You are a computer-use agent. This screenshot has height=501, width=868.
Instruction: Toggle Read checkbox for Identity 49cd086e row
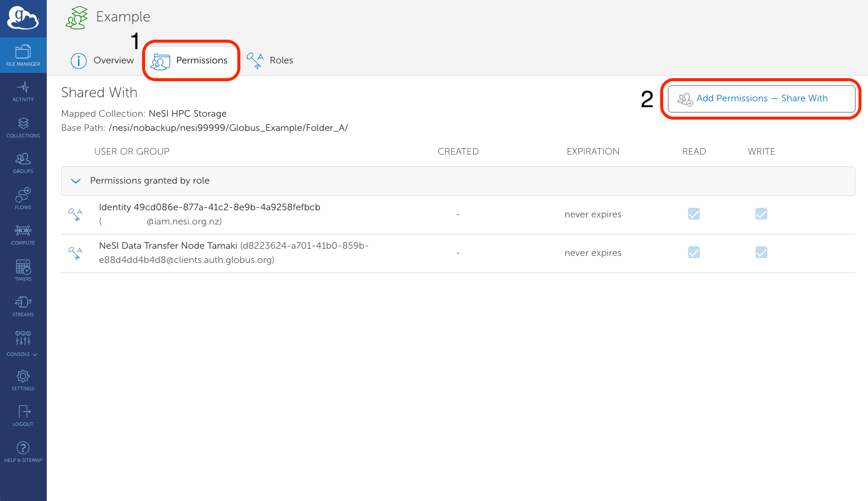point(694,214)
